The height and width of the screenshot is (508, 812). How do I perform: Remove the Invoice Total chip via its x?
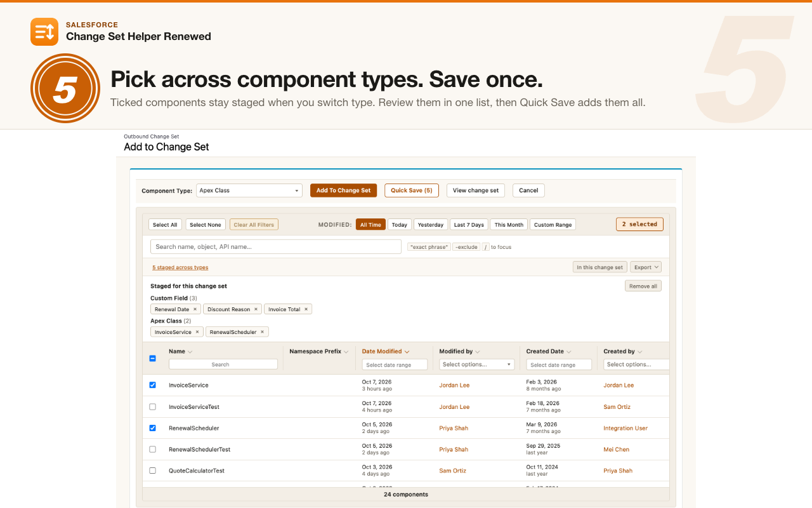click(306, 309)
